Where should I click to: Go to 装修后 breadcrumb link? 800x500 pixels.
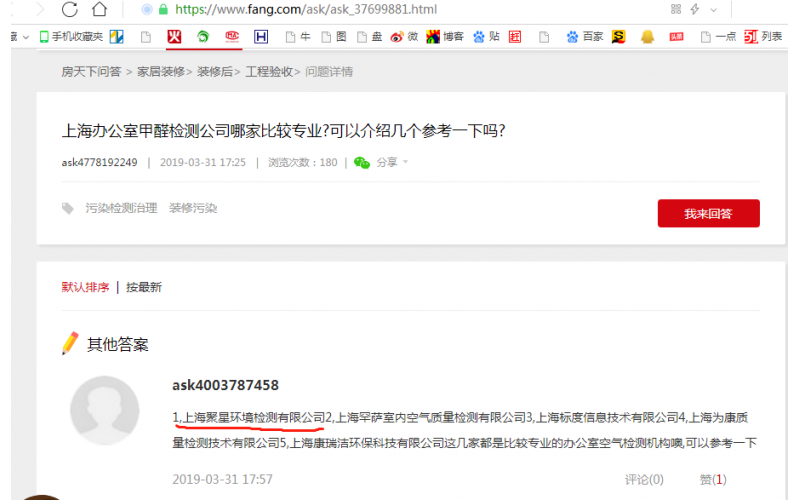(x=215, y=72)
